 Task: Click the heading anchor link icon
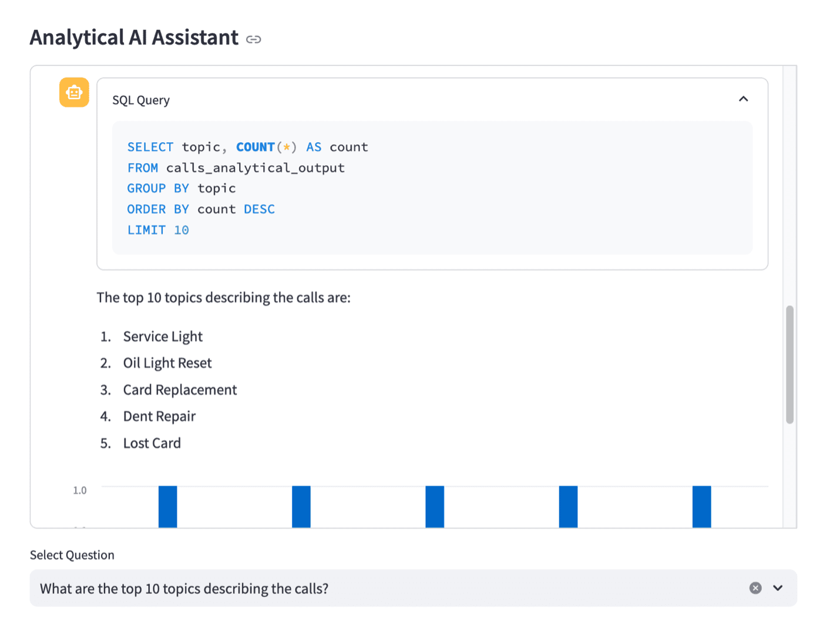click(253, 39)
